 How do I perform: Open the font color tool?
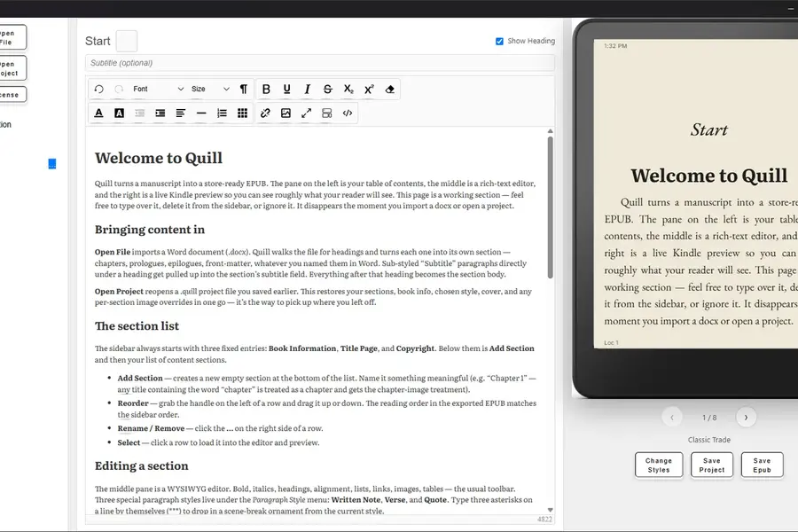[98, 113]
